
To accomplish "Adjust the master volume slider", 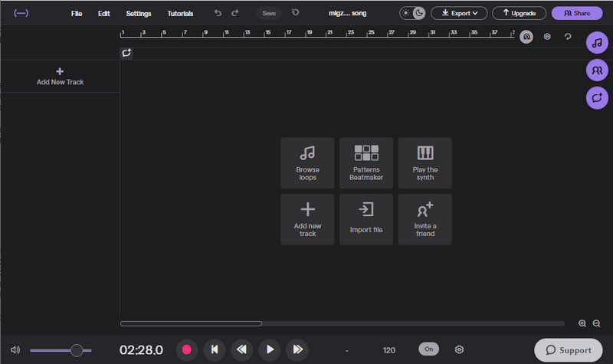I will pos(61,350).
